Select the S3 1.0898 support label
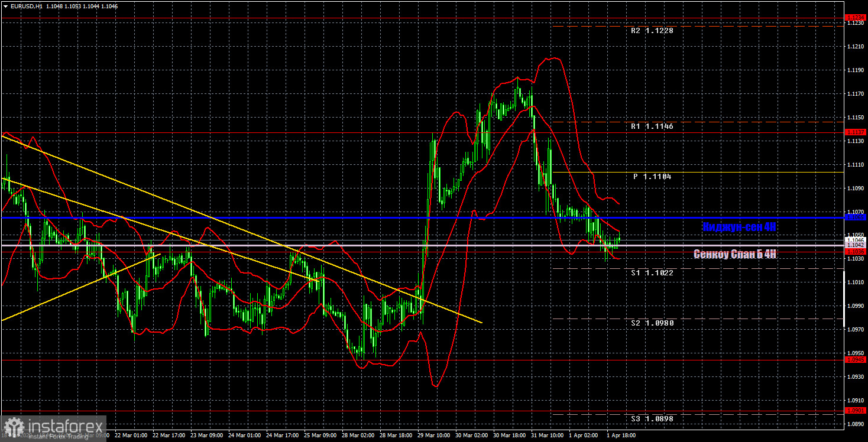 [x=652, y=419]
